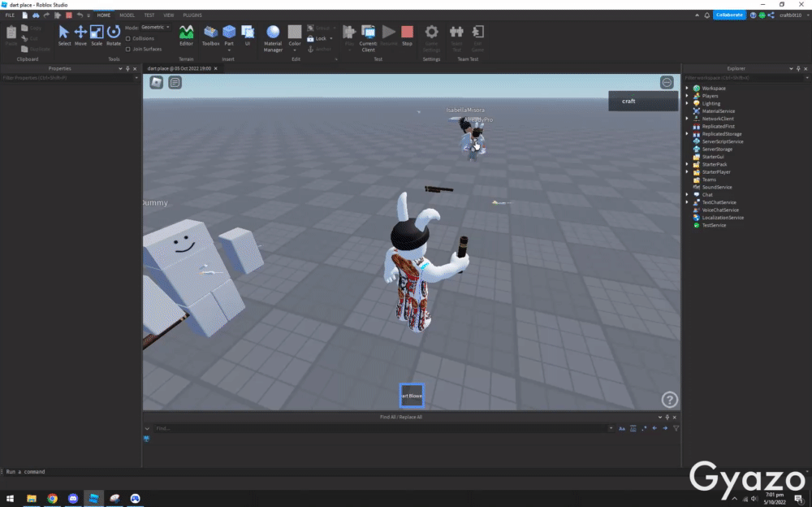Click the help question mark in viewport

[x=669, y=400]
